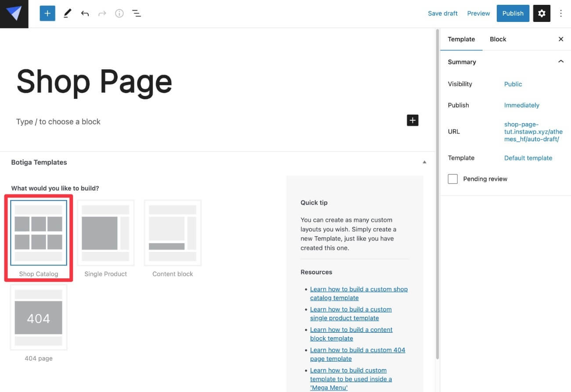The image size is (571, 392).
Task: Toggle the block inserter plus button
Action: click(x=47, y=14)
